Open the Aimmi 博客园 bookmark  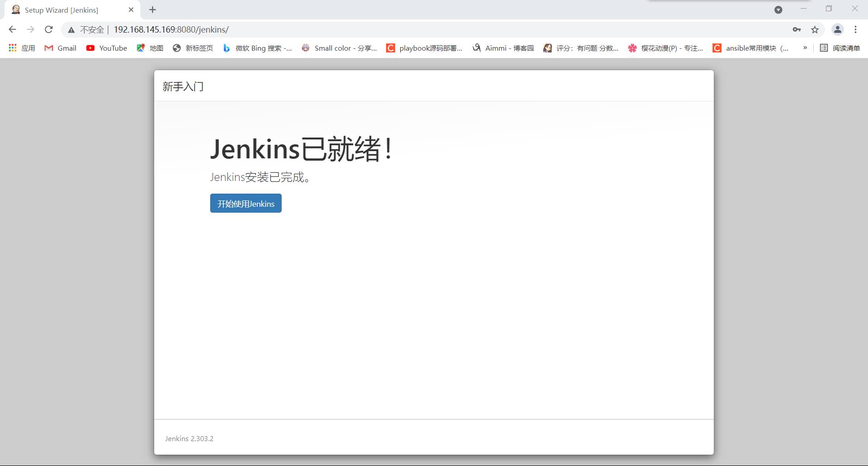click(x=503, y=48)
